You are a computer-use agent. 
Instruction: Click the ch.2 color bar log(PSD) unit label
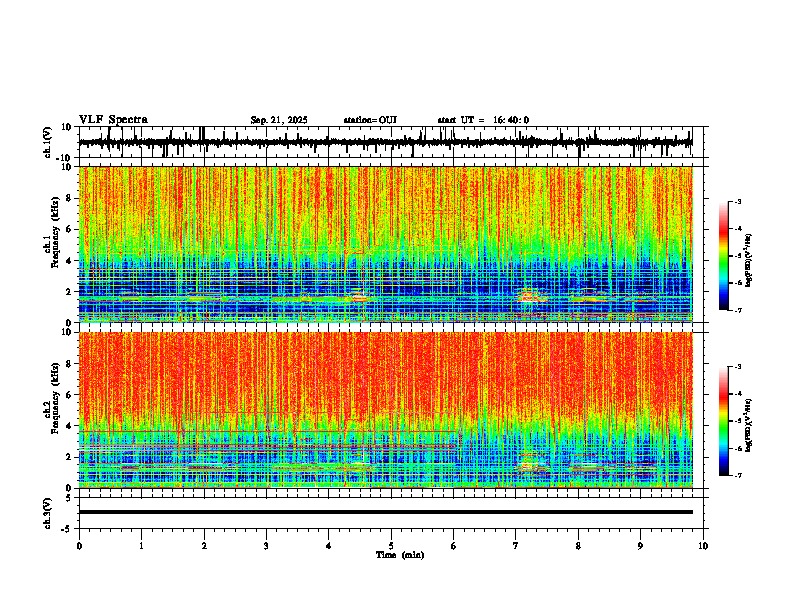pyautogui.click(x=749, y=426)
